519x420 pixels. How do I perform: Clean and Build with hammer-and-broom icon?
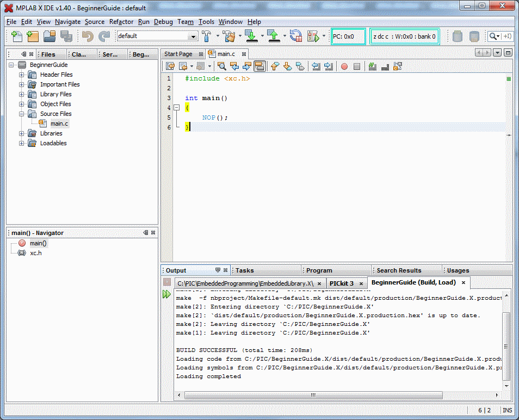pyautogui.click(x=228, y=36)
